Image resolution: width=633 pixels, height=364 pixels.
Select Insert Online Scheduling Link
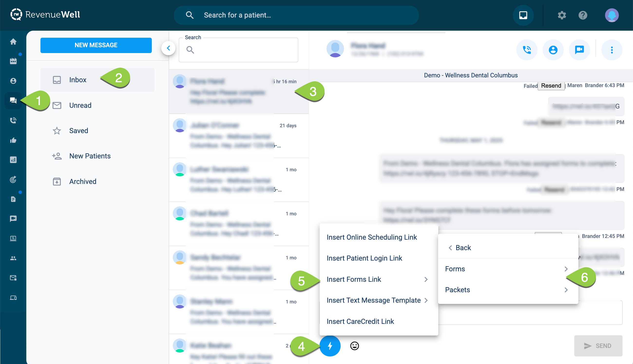[372, 237]
